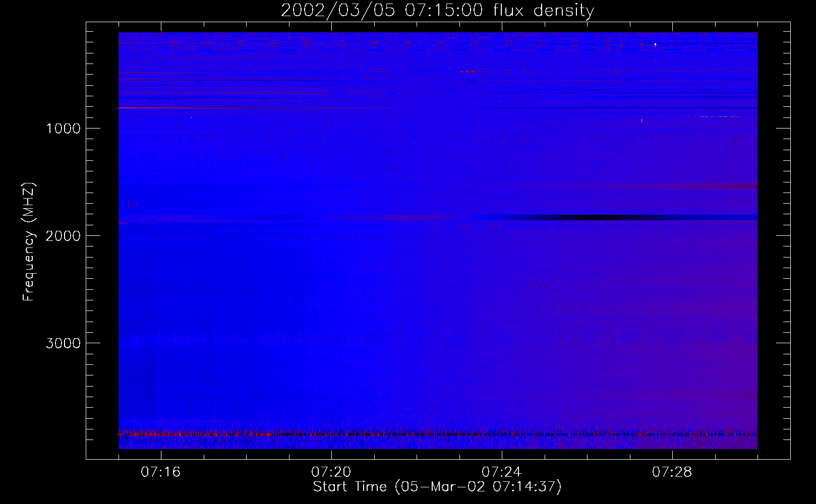Select the 3000 frequency tick label
The height and width of the screenshot is (504, 816).
tap(63, 343)
